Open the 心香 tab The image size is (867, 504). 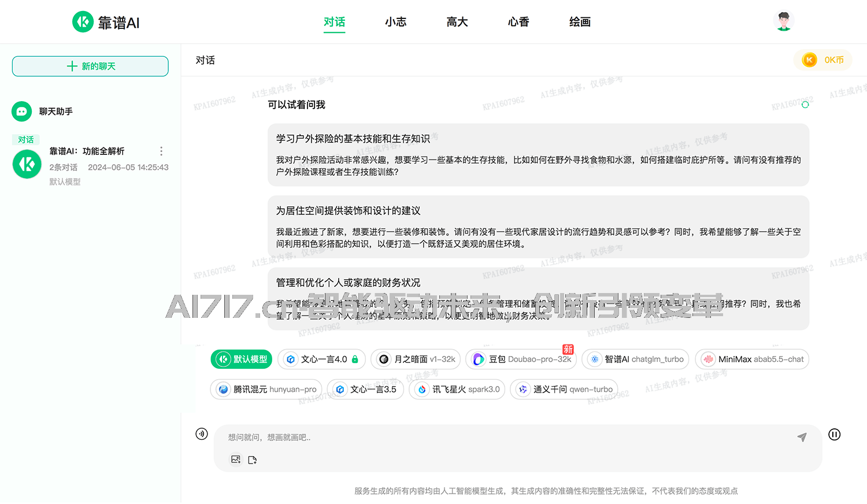coord(518,22)
